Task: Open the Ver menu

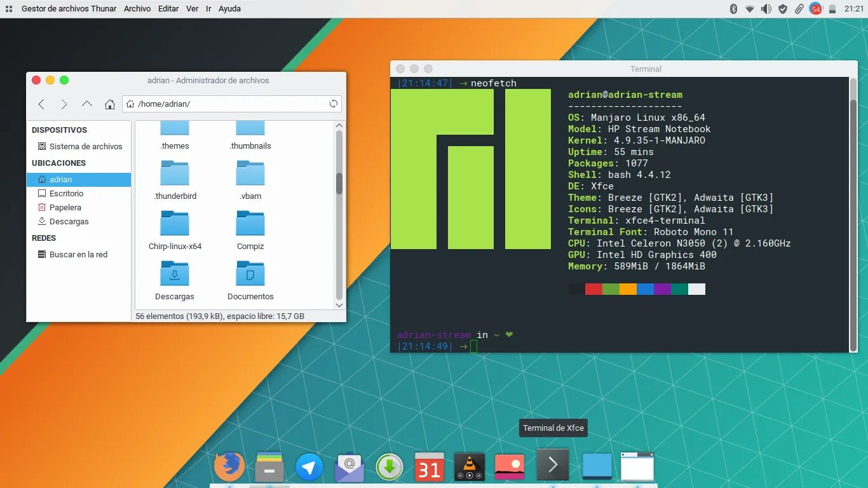Action: 192,9
